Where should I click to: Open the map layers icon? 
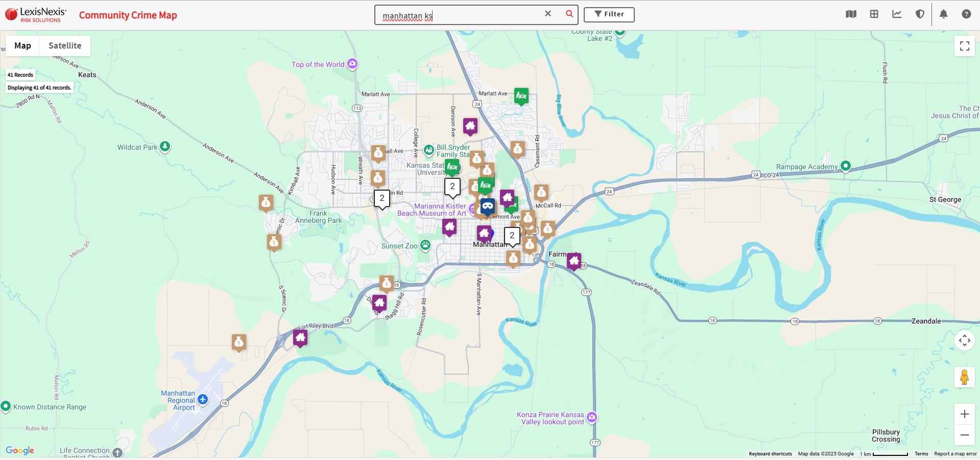point(851,14)
